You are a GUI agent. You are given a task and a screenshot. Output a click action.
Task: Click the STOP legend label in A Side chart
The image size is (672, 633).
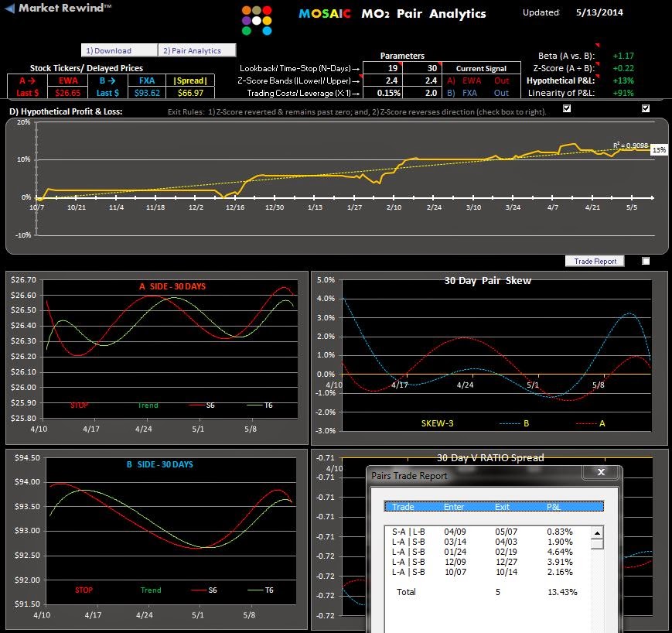point(80,405)
